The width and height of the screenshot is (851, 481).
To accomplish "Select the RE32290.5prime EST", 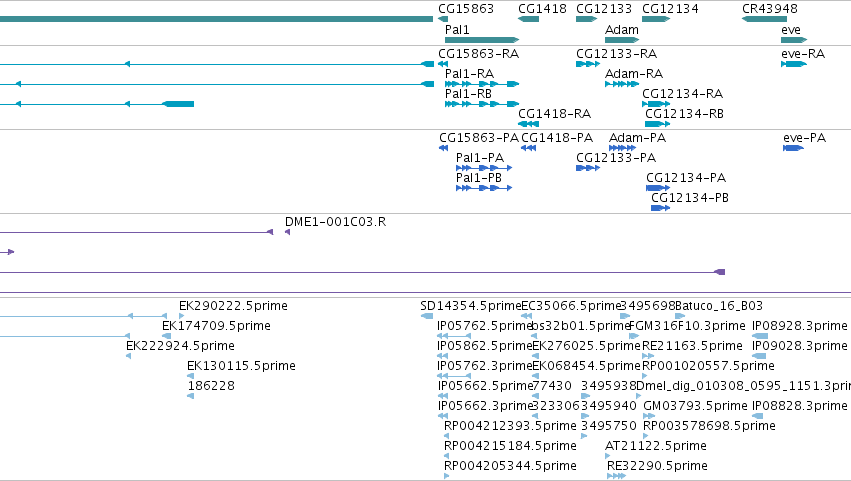I will (x=617, y=476).
